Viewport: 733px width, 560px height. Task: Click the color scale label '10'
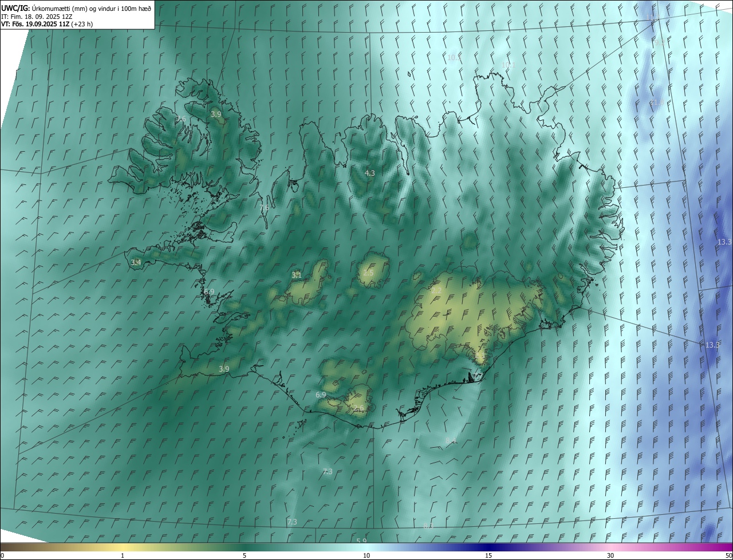pos(366,555)
